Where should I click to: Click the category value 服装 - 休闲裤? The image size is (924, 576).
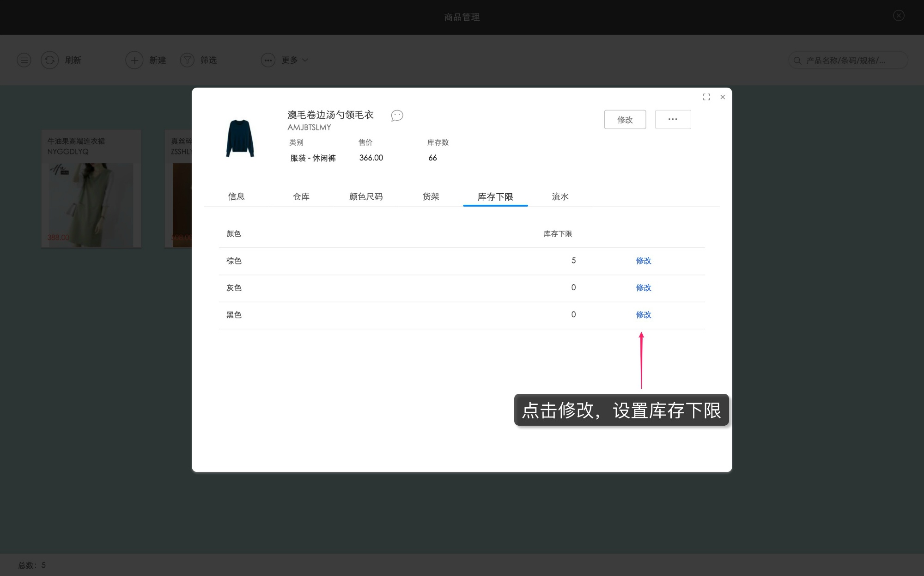click(x=313, y=158)
